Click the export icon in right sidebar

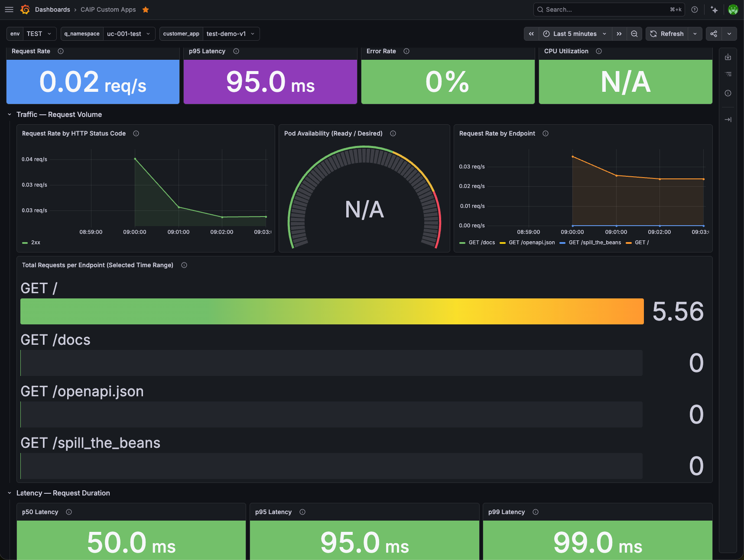pyautogui.click(x=728, y=57)
